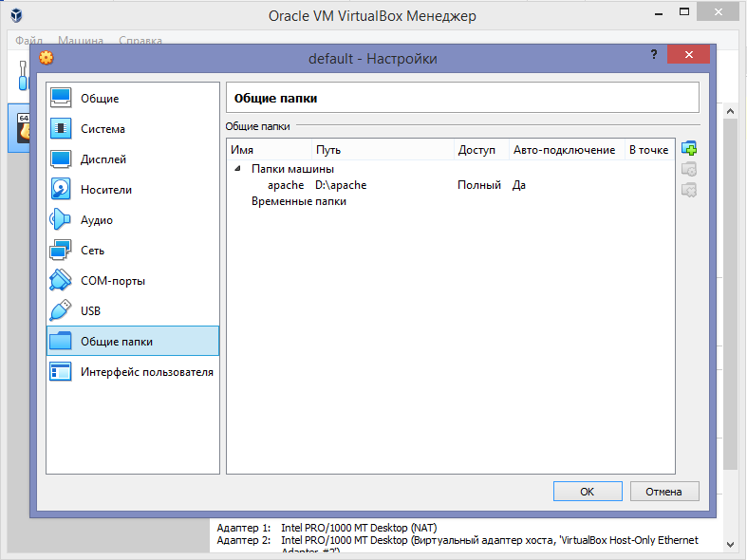Viewport: 747px width, 560px height.
Task: Switch to Интерфейс пользователя section
Action: pos(146,372)
